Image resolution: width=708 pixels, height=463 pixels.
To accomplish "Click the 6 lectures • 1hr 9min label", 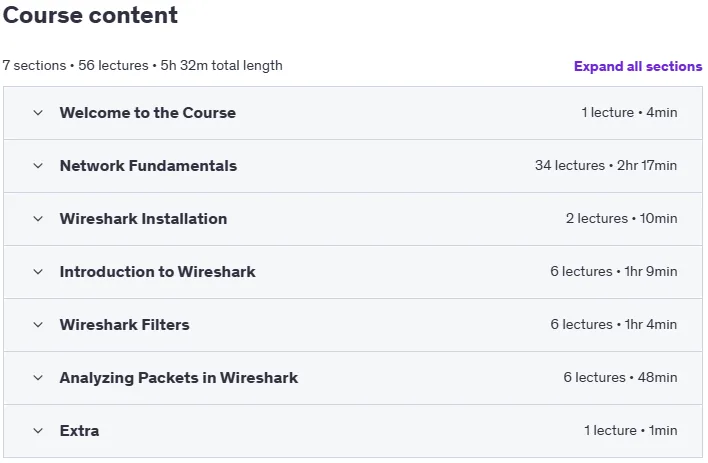I will (x=614, y=271).
